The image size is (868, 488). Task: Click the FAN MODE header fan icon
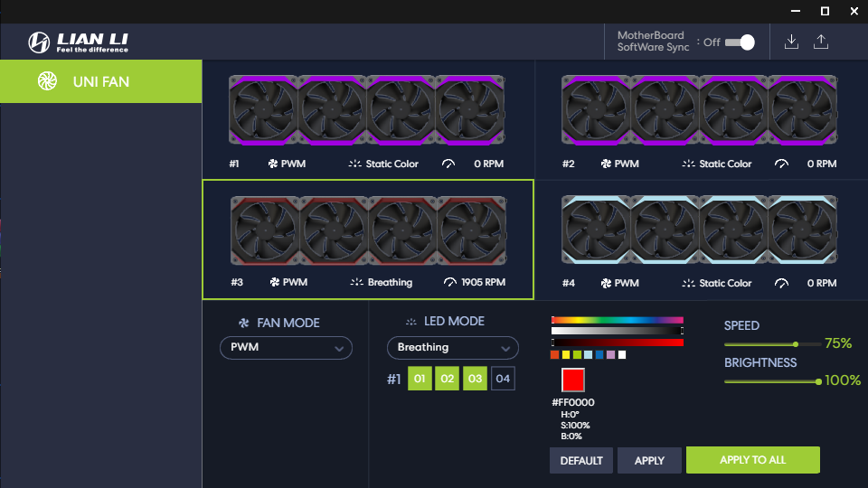point(243,324)
